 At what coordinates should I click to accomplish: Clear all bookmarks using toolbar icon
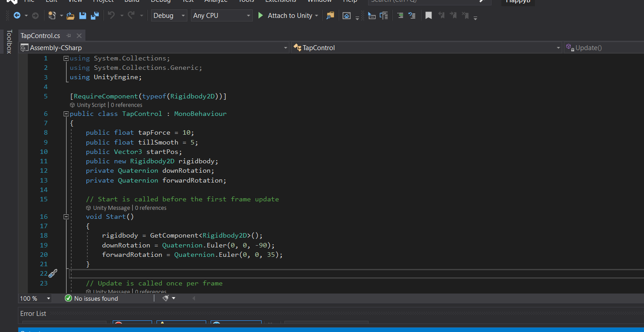click(x=465, y=16)
